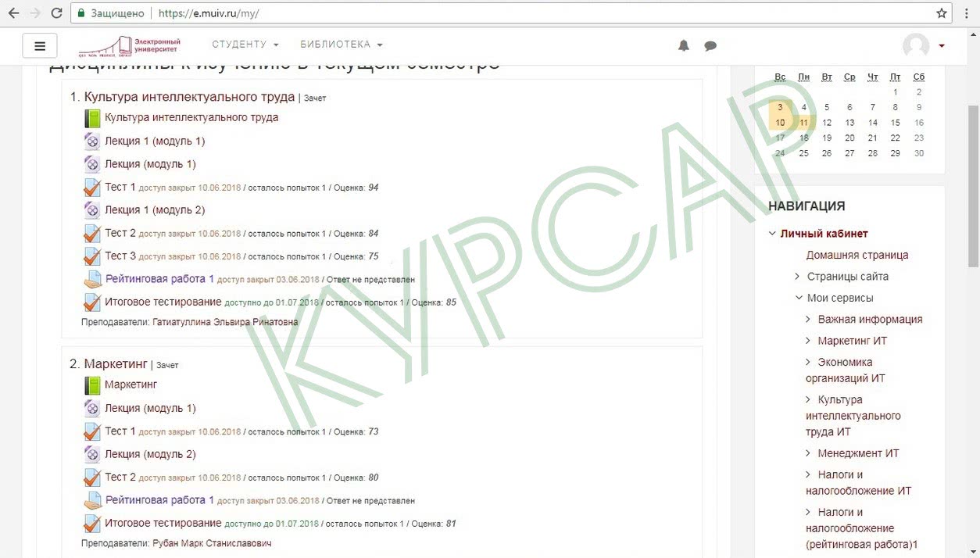Click the green book icon for Маркетинг

(92, 385)
